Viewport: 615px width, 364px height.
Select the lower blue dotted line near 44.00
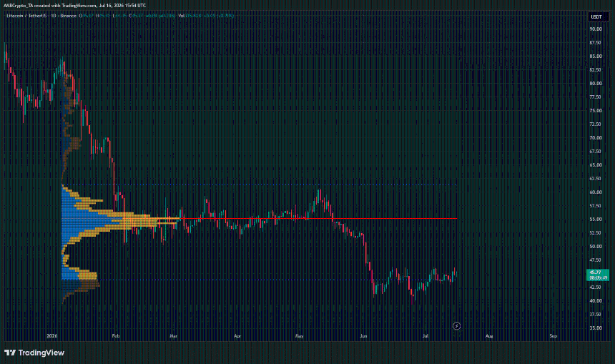click(259, 280)
